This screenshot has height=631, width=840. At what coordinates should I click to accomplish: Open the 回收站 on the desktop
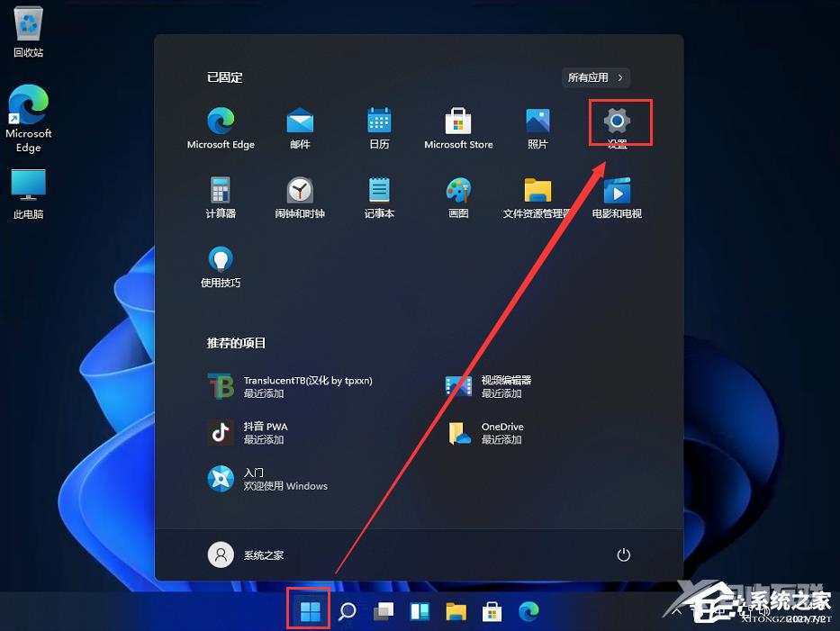[27, 30]
